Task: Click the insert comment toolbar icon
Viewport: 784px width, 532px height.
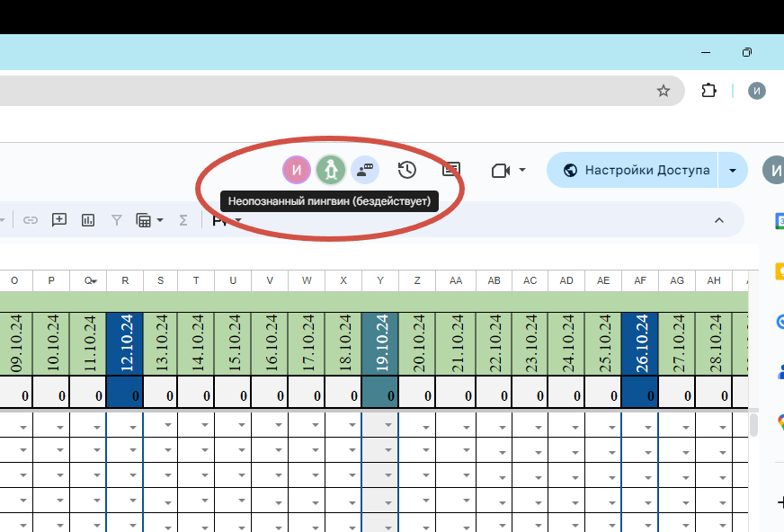Action: click(59, 220)
